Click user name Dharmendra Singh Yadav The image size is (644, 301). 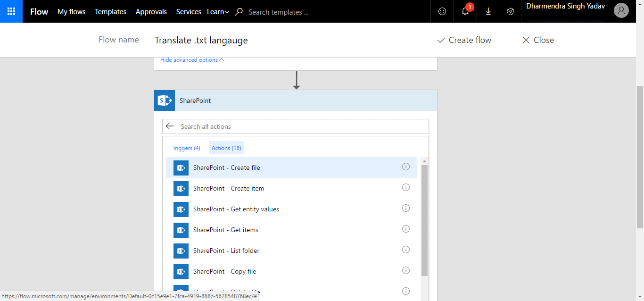pyautogui.click(x=566, y=6)
